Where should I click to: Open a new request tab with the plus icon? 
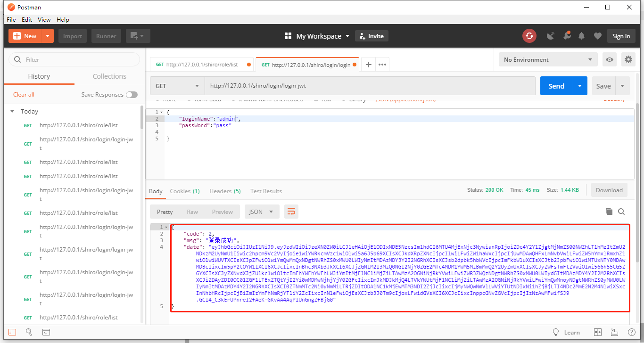[x=369, y=65]
